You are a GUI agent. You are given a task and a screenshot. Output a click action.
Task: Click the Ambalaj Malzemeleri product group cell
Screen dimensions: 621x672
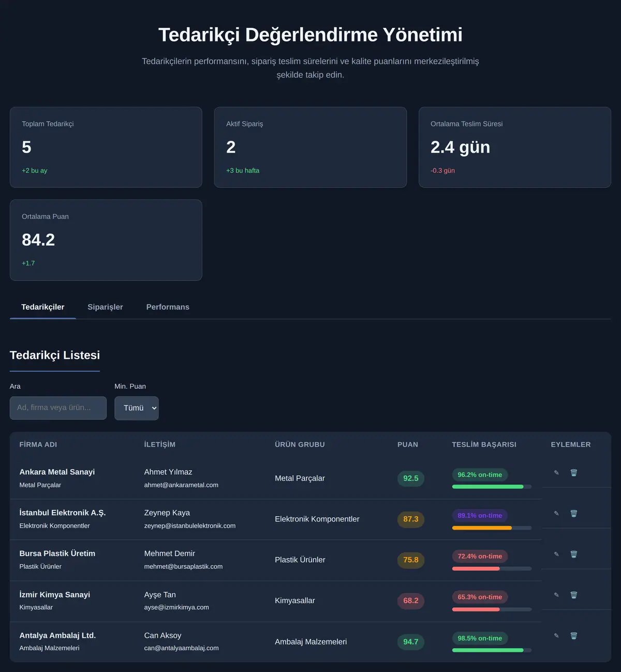[310, 641]
